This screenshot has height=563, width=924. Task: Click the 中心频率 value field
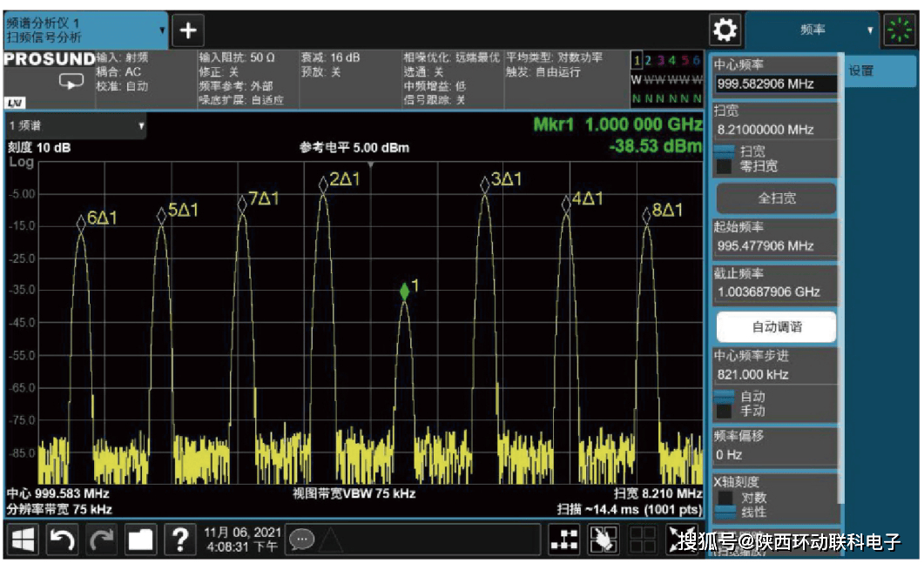775,84
